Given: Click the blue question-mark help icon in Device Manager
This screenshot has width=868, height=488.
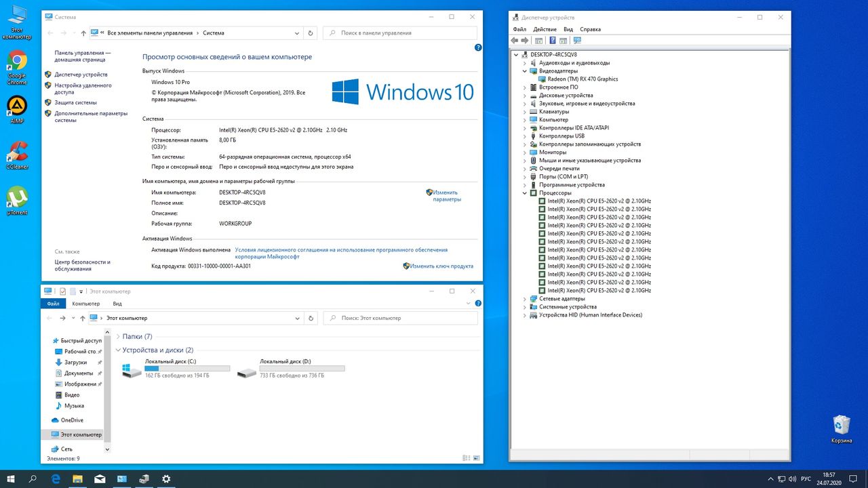Looking at the screenshot, I should (553, 41).
